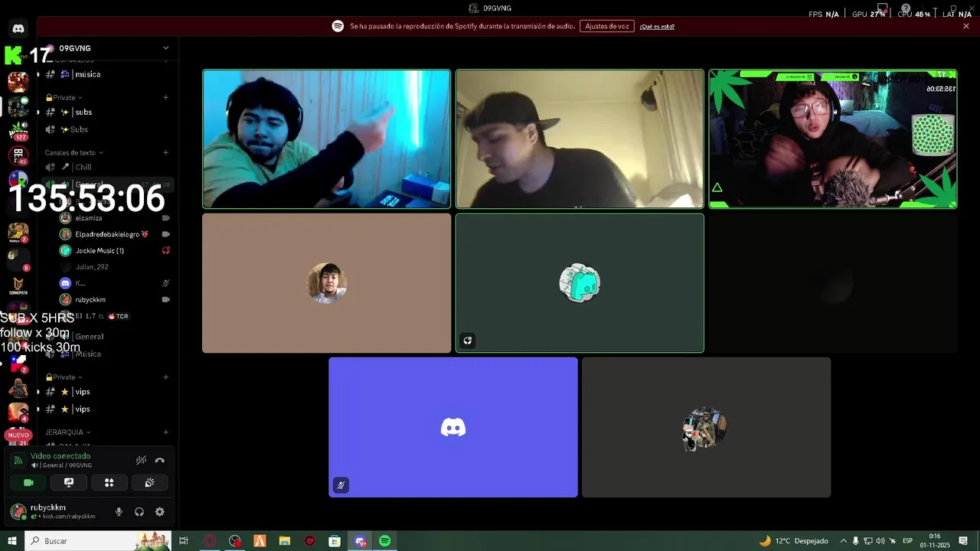Click Video conectado status text
Screen dimensions: 980x551
coord(60,456)
